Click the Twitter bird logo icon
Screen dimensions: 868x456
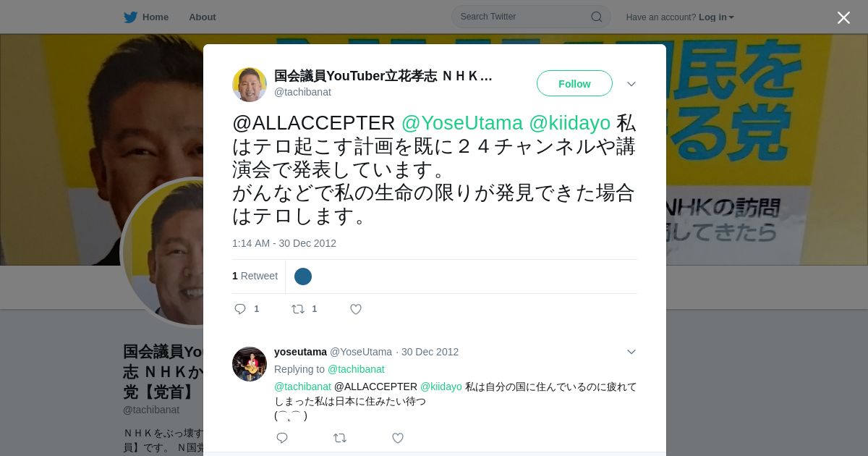click(x=130, y=17)
